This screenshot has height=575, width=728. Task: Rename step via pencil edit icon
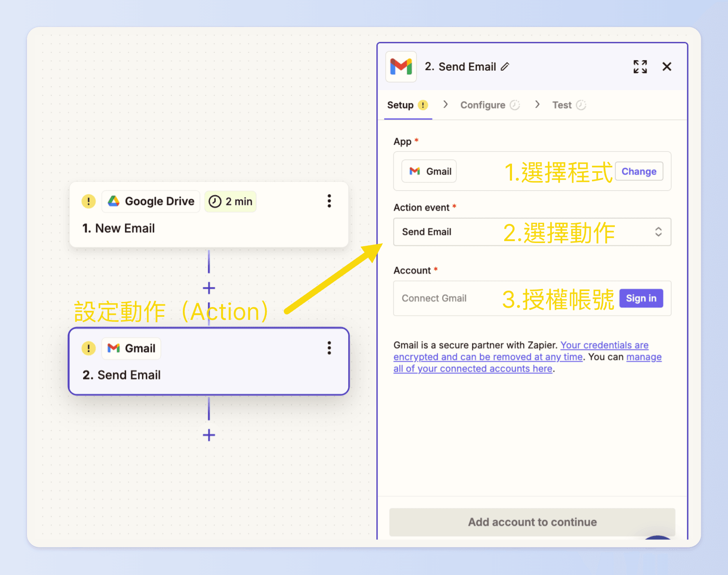[505, 67]
